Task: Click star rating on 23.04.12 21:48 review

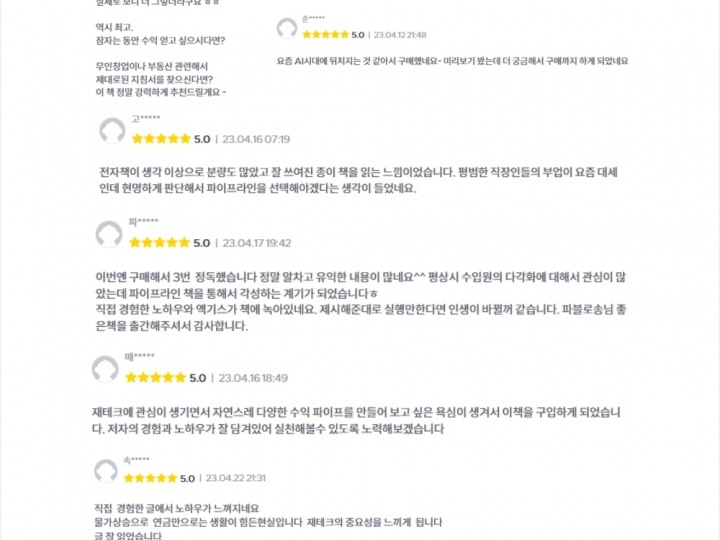Action: coord(325,35)
